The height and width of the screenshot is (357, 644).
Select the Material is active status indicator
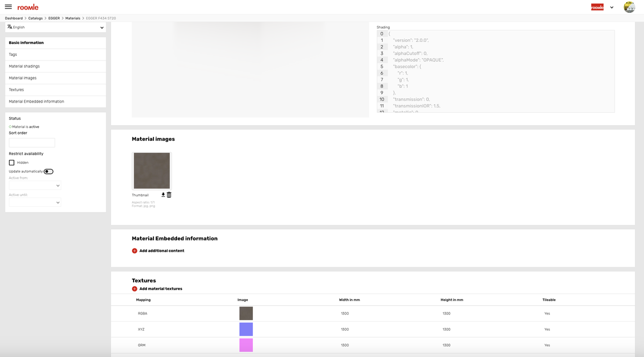10,127
